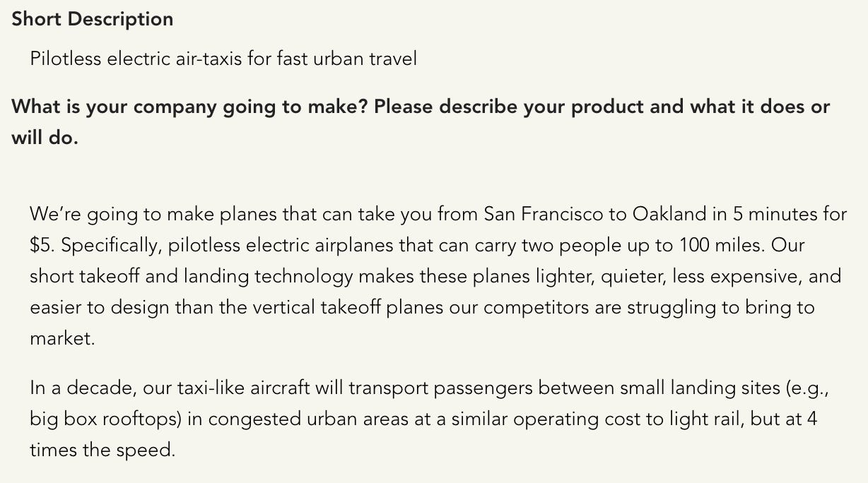The width and height of the screenshot is (868, 483).
Task: Select the 'Pilotless electric air-taxis' description line
Action: point(223,59)
